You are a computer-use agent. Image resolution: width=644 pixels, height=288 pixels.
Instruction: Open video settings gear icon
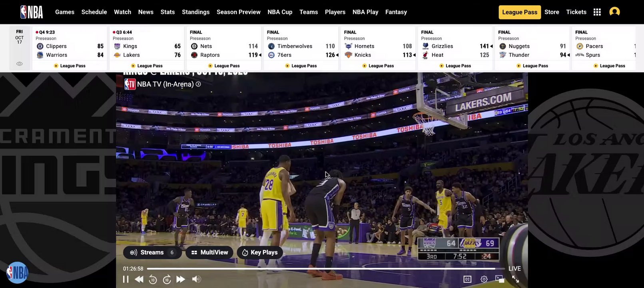click(484, 279)
